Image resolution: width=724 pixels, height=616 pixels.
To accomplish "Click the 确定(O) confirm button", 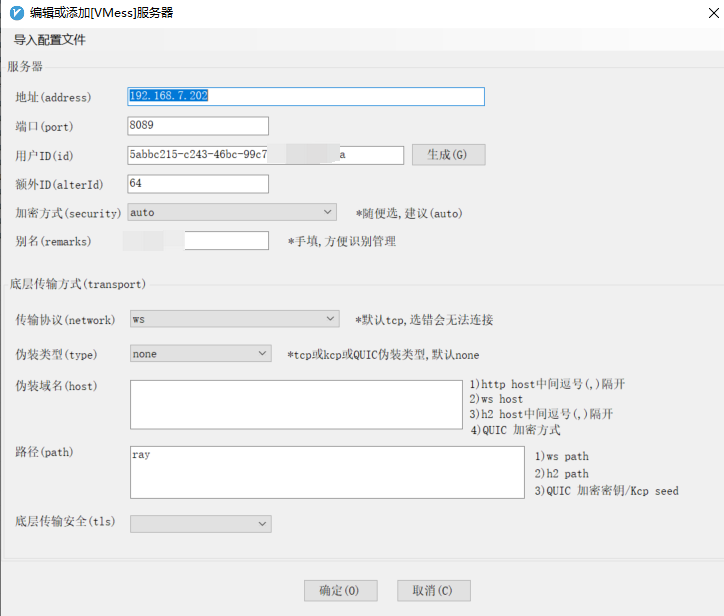I will (341, 591).
